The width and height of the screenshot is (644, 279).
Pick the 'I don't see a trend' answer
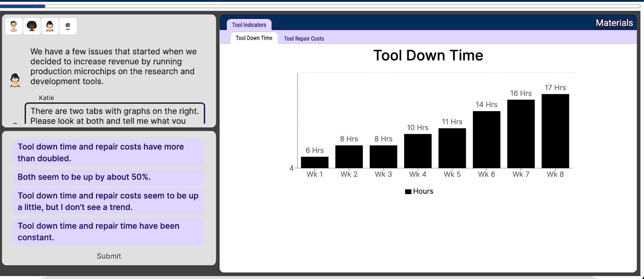pos(109,201)
